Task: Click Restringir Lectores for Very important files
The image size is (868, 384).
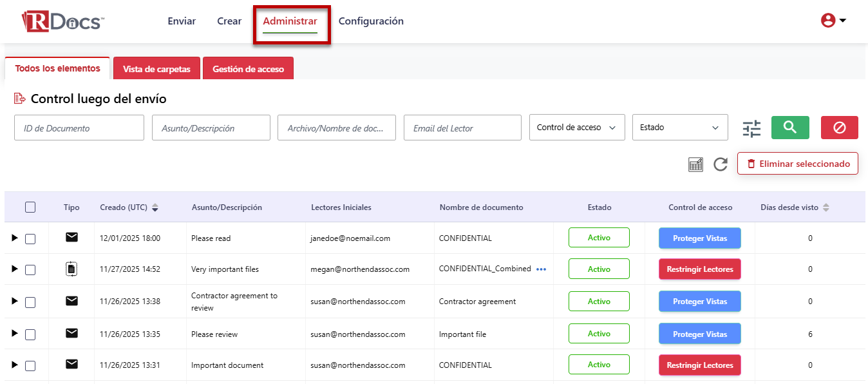Action: (699, 269)
